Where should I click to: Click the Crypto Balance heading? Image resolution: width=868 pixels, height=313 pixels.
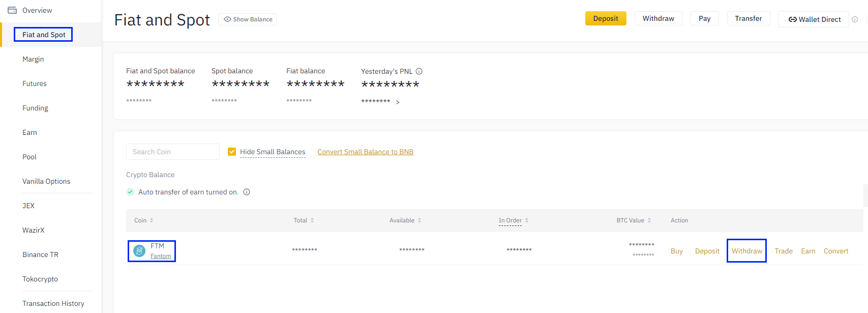coord(151,175)
